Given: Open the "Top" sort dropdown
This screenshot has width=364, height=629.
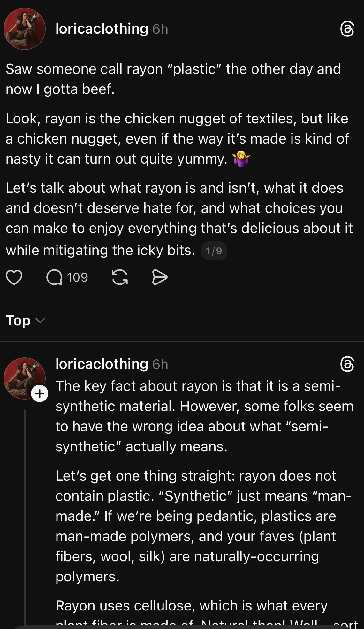Looking at the screenshot, I should 18,321.
